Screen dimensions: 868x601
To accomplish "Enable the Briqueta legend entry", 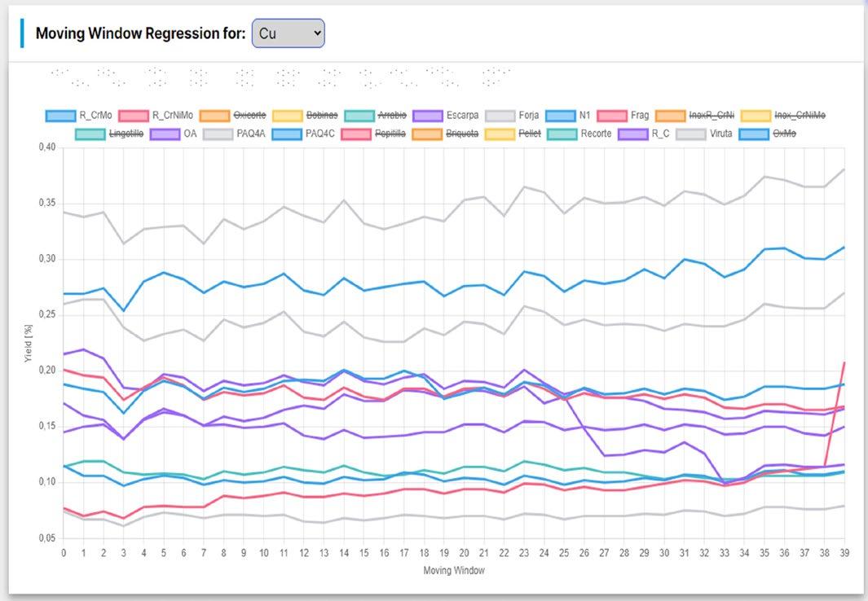I will point(445,134).
